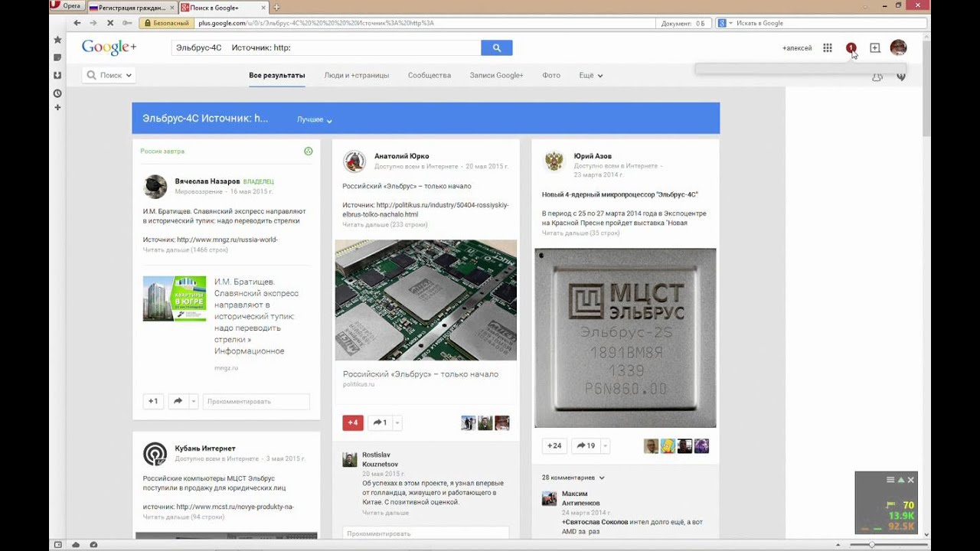Expand 'Читать дальше (35 строк)'
Image resolution: width=980 pixels, height=551 pixels.
point(580,233)
